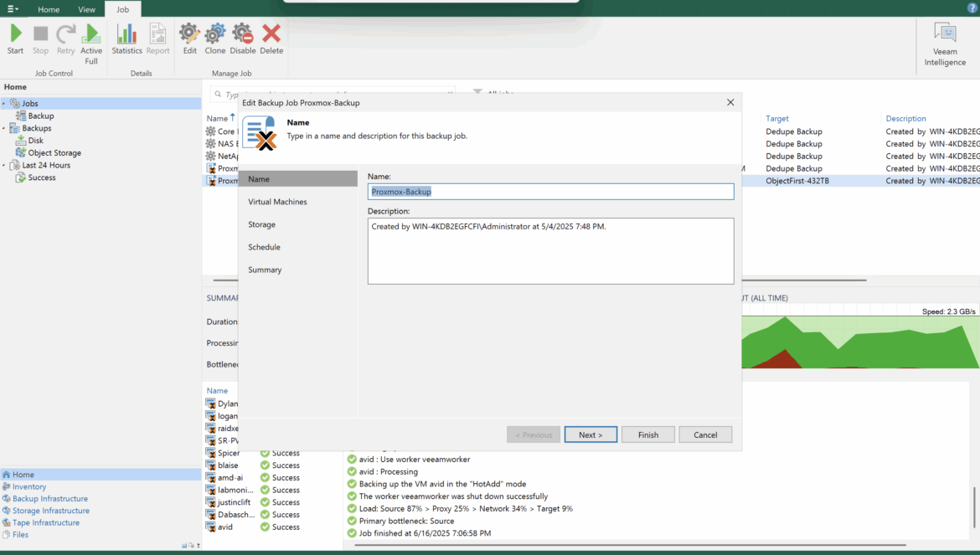The image size is (980, 555).
Task: Collapse the Backups tree node
Action: coord(4,129)
